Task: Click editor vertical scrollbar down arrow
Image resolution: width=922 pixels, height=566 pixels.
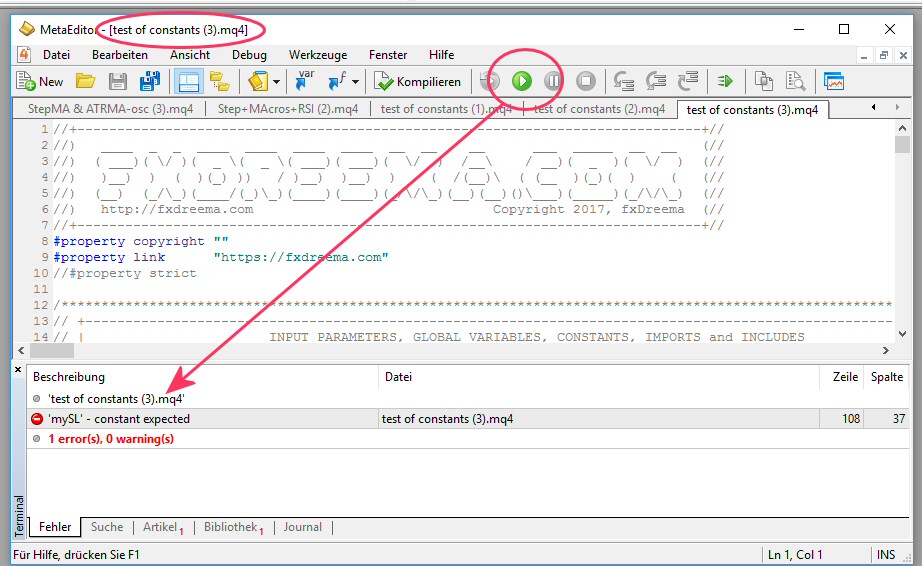Action: click(x=903, y=334)
